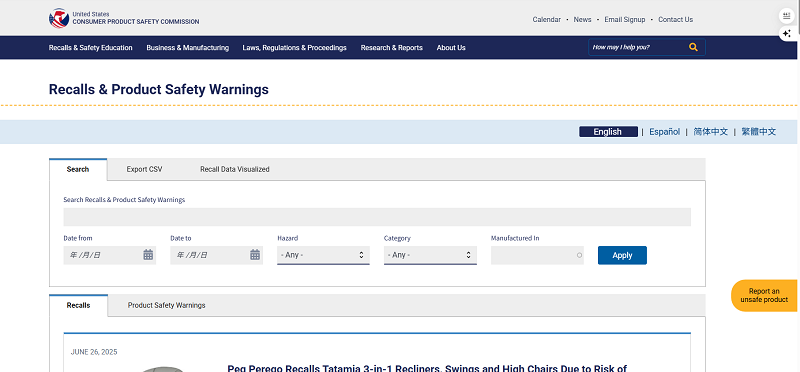Switch the language to Español

664,132
